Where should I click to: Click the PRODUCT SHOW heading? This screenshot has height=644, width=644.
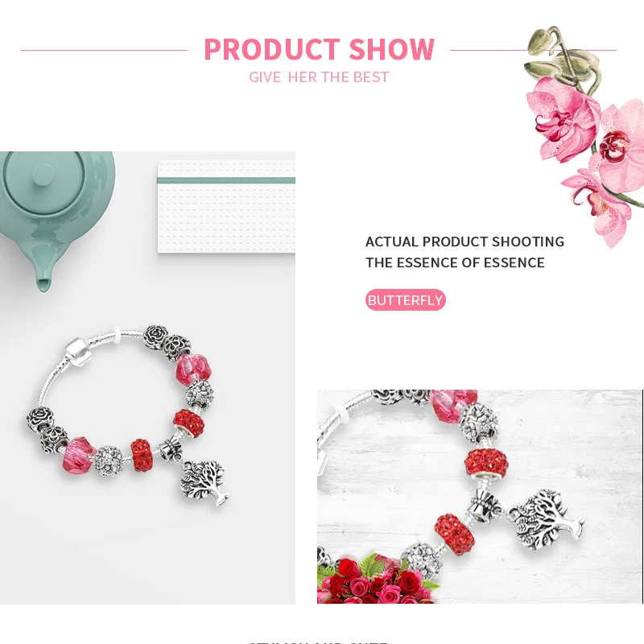tap(319, 49)
